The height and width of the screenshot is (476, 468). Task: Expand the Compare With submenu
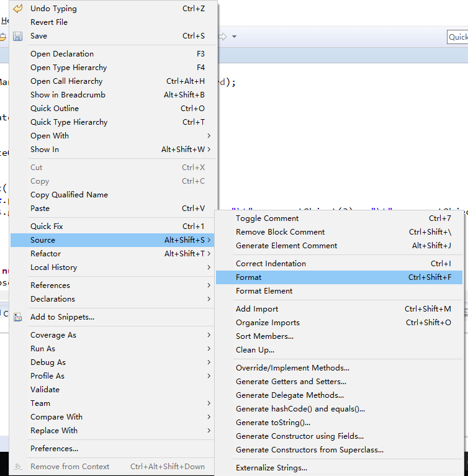pos(113,417)
